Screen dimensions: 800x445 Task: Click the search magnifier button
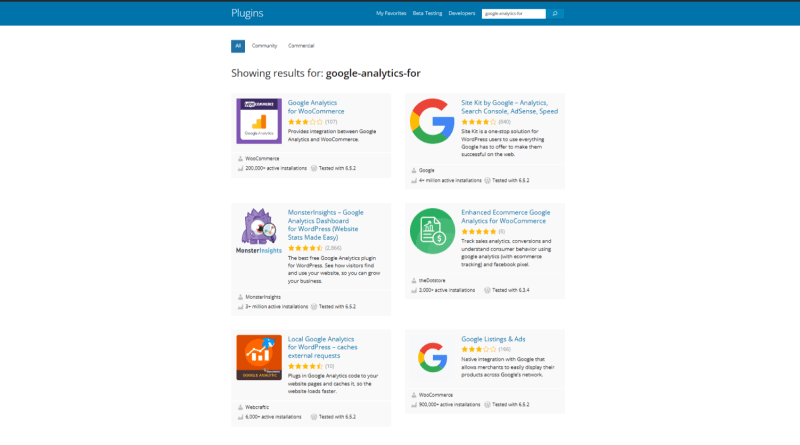(x=555, y=13)
